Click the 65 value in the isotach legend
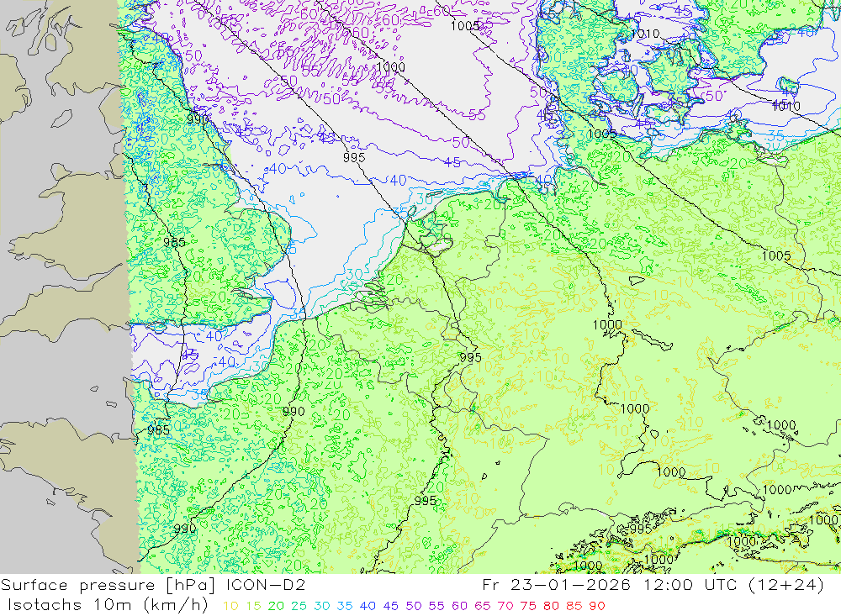This screenshot has height=616, width=841. tap(482, 606)
